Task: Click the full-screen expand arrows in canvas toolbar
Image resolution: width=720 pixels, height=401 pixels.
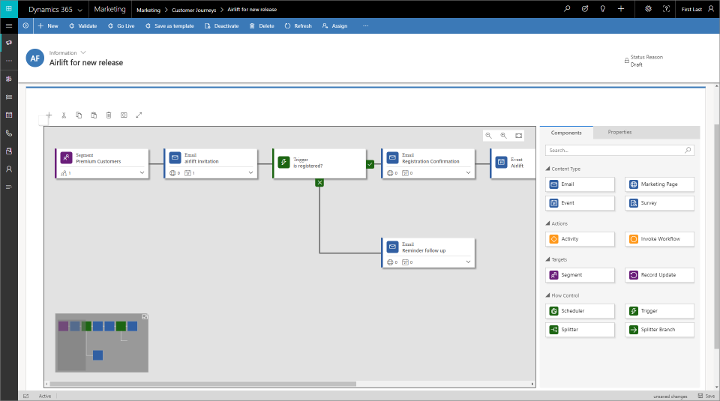Action: pyautogui.click(x=138, y=116)
